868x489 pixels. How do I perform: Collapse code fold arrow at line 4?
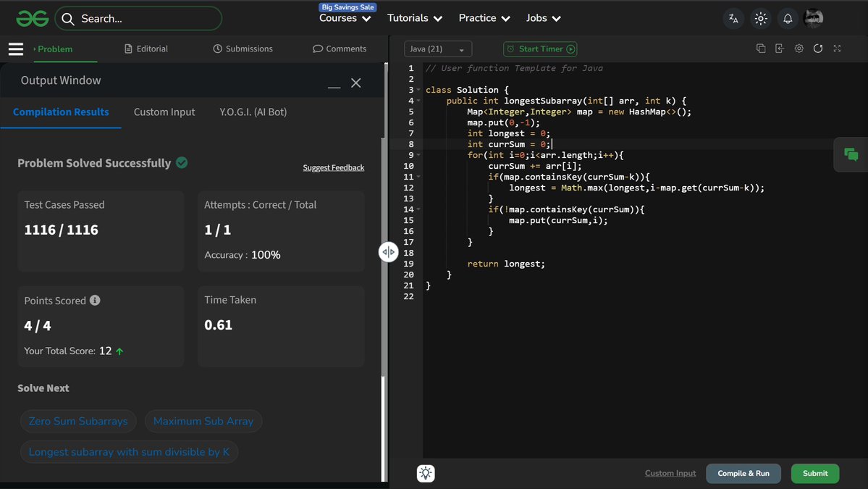coord(418,101)
